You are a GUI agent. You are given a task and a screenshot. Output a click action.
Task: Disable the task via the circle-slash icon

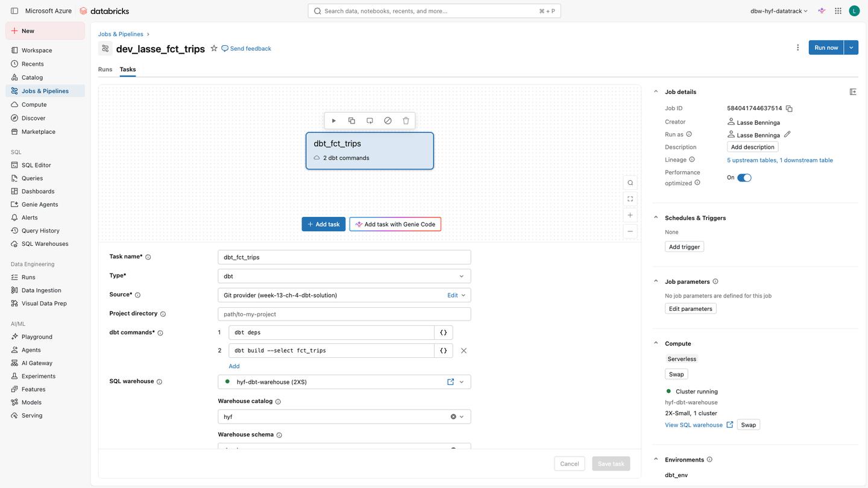click(x=388, y=120)
